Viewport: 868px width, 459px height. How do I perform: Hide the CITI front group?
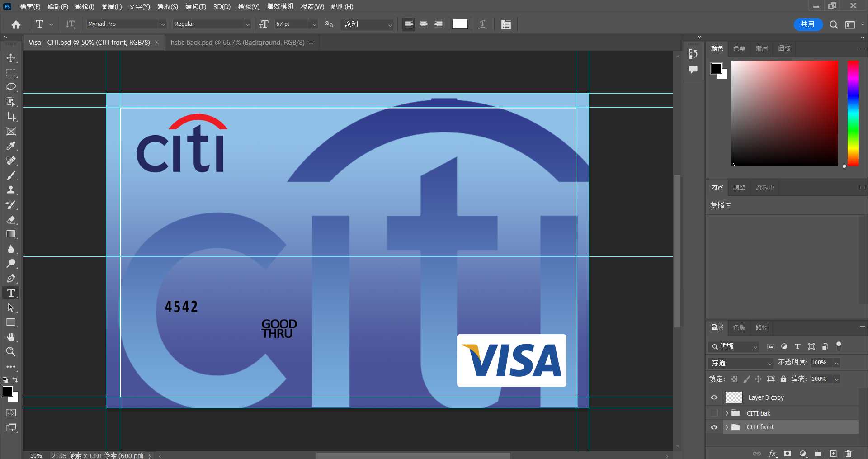pos(714,427)
